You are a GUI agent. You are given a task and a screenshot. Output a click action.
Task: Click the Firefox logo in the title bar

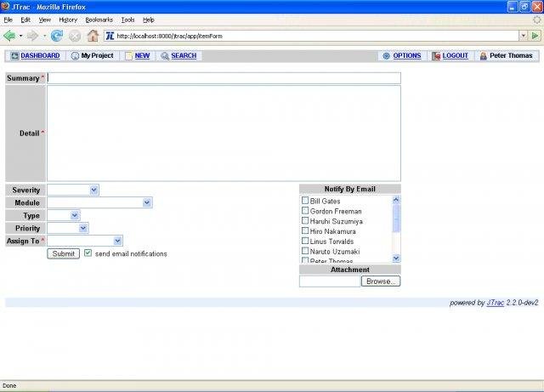(x=5, y=6)
